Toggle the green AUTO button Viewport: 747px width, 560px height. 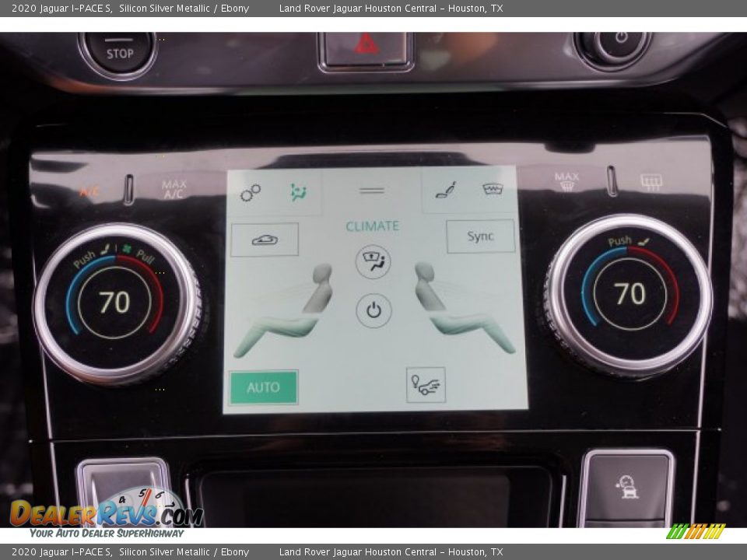[x=264, y=387]
